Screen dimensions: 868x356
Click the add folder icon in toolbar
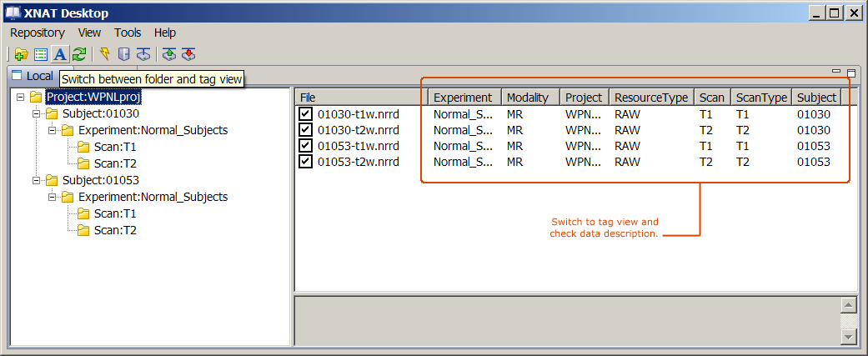click(22, 54)
